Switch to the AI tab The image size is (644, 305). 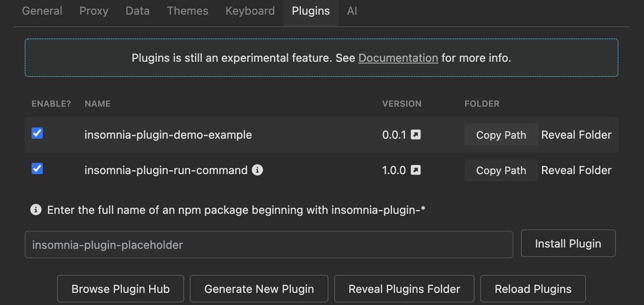tap(352, 11)
